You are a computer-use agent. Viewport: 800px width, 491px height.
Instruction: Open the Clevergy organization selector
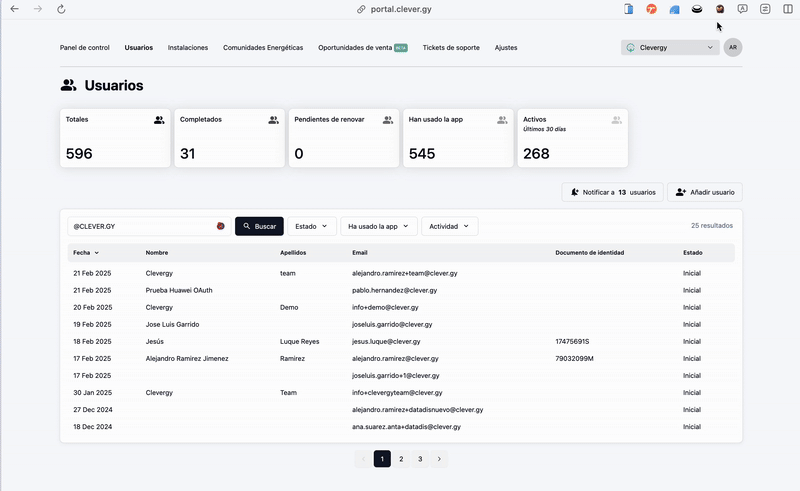pyautogui.click(x=670, y=47)
